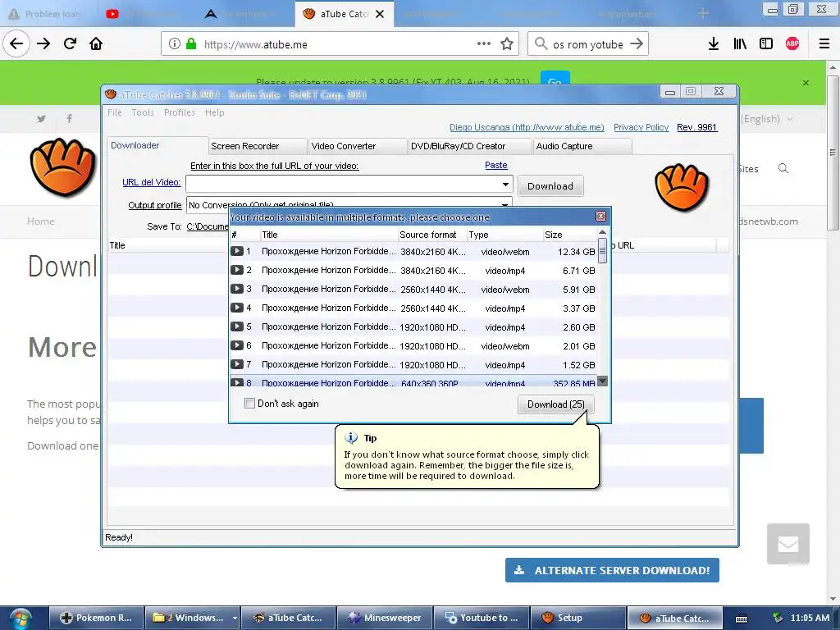This screenshot has height=630, width=840.
Task: Click the main Download button beside URL box
Action: (550, 186)
